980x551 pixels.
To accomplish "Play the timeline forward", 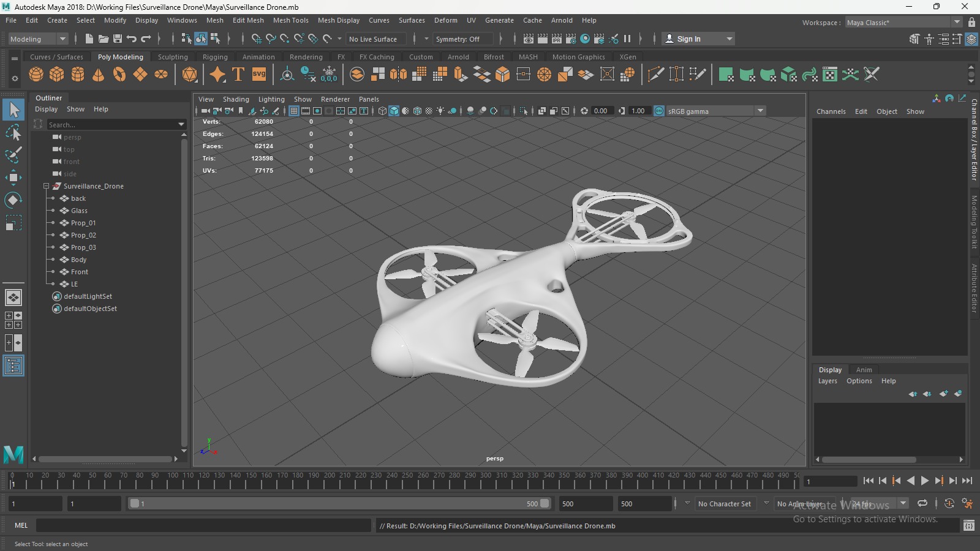I will [x=925, y=481].
